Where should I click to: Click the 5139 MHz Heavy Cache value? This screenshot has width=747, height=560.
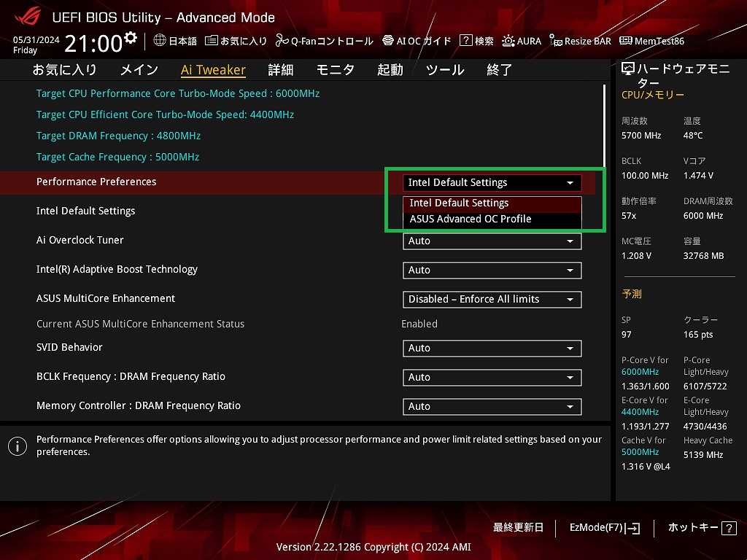(703, 455)
